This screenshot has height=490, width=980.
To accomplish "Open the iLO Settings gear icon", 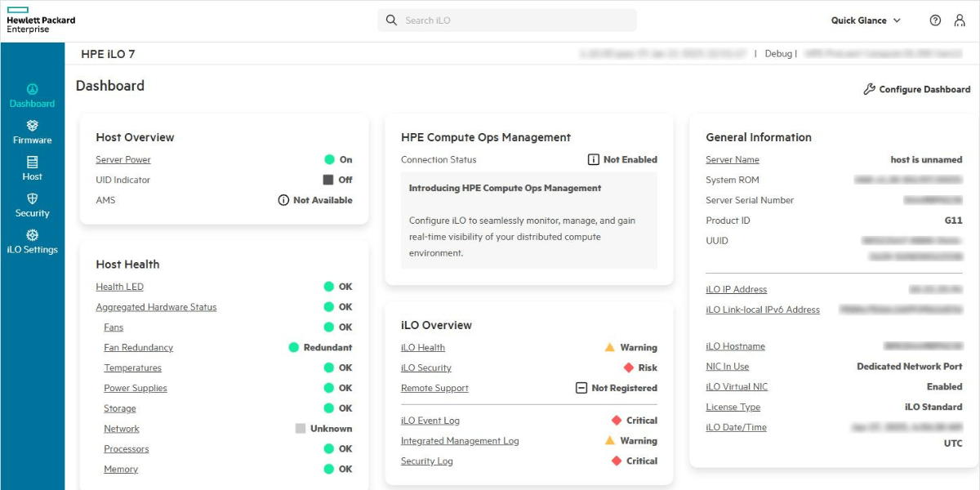I will point(32,235).
